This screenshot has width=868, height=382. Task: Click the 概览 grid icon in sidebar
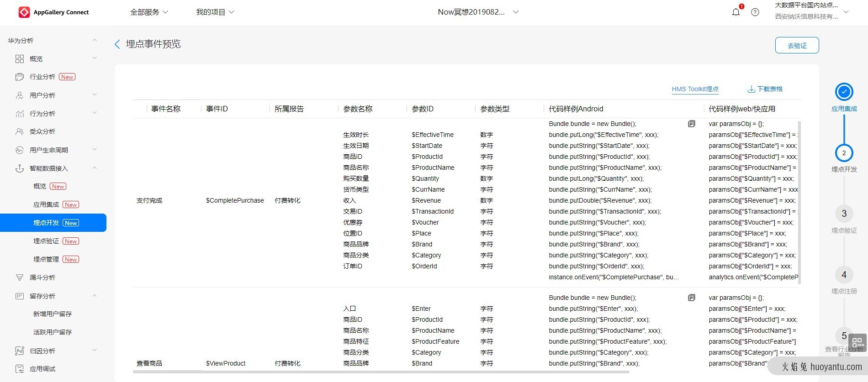[20, 59]
